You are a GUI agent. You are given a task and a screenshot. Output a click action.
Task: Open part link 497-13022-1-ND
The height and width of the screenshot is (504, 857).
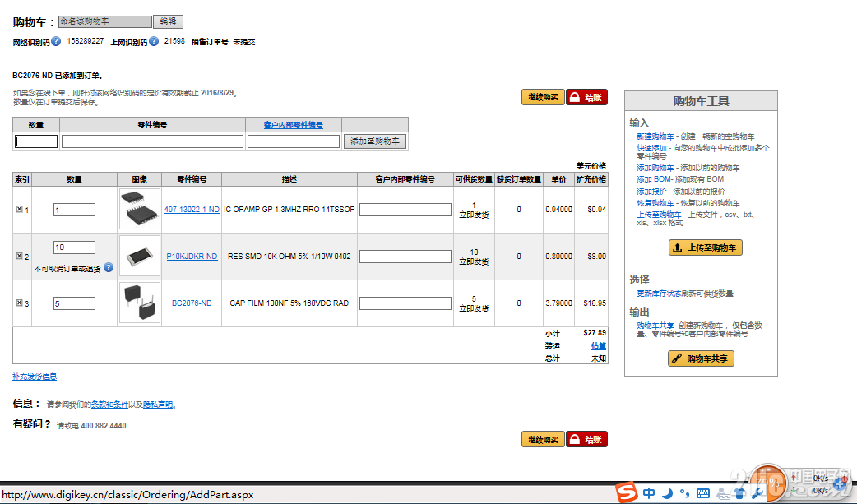(x=192, y=210)
